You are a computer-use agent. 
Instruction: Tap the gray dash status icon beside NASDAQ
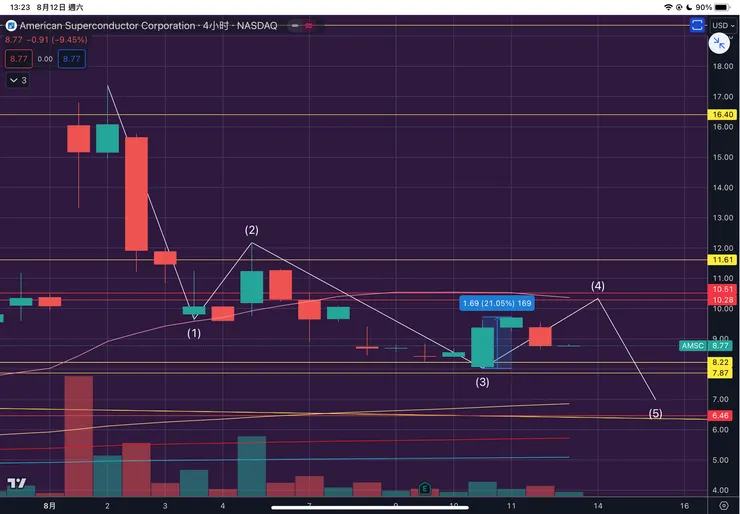[x=295, y=25]
